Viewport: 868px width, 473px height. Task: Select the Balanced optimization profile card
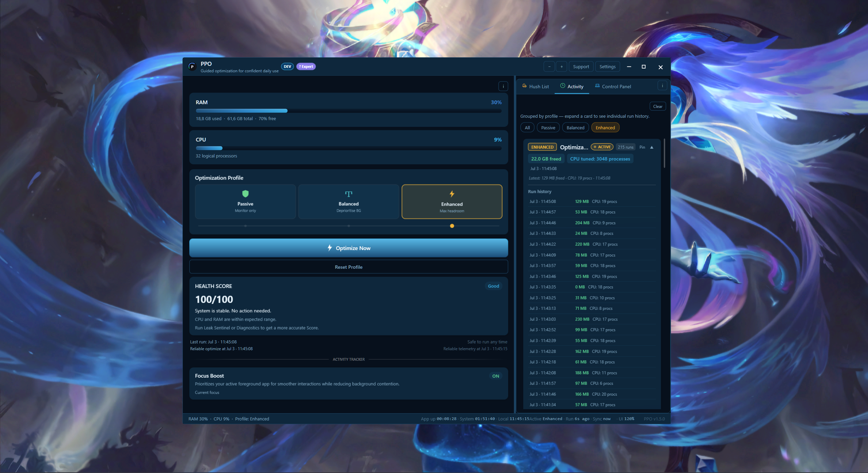click(349, 202)
